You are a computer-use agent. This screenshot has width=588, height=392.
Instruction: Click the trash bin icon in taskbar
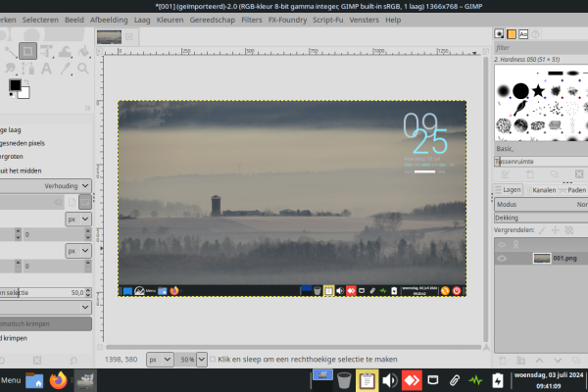click(344, 380)
